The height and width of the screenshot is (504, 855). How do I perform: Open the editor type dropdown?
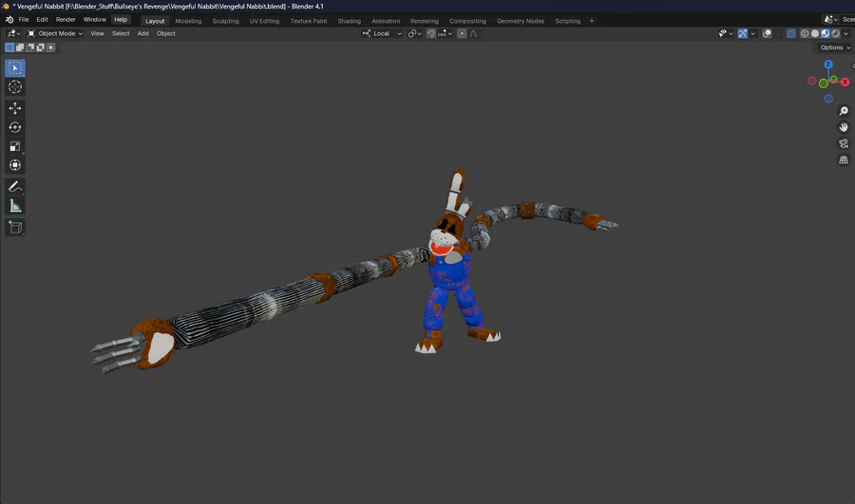coord(13,33)
